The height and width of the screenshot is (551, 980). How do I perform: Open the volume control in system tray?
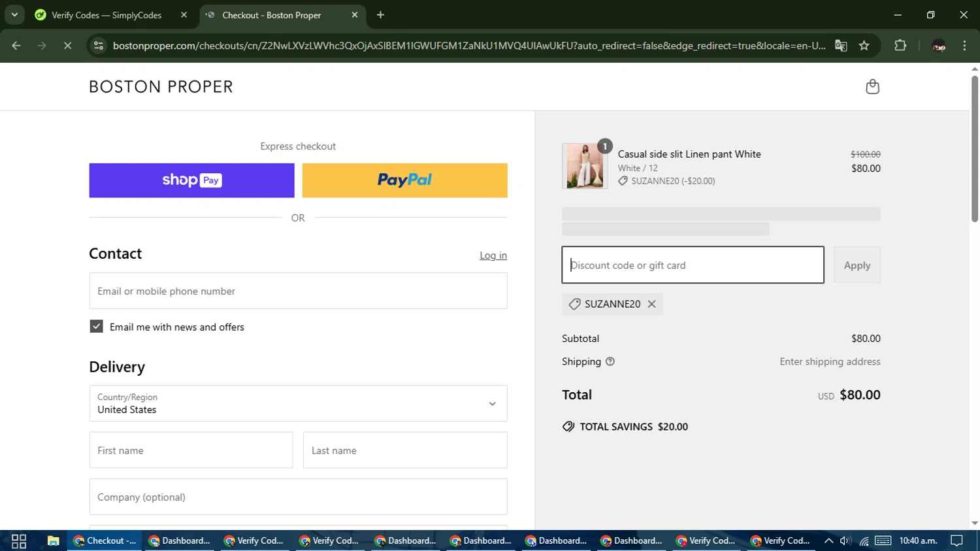pos(845,541)
